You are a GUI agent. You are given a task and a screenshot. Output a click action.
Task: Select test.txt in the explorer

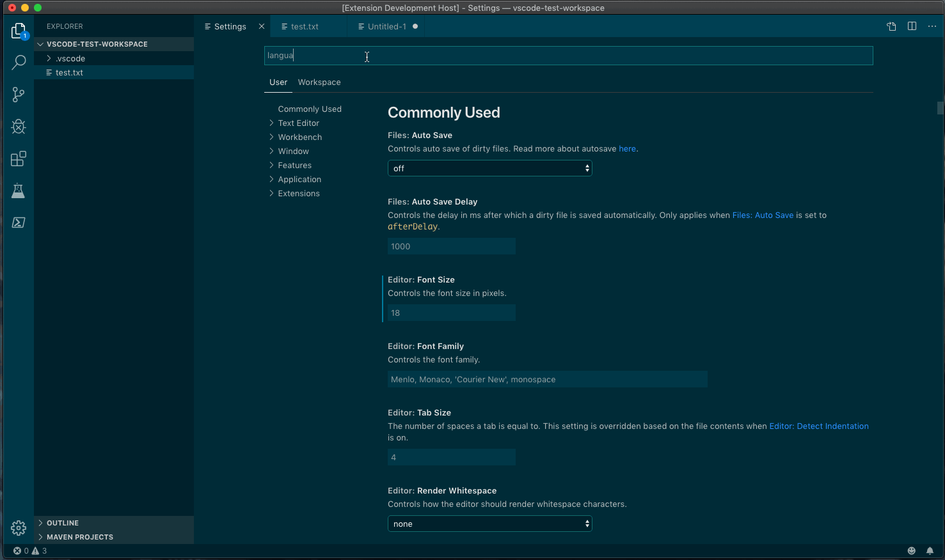114,72
